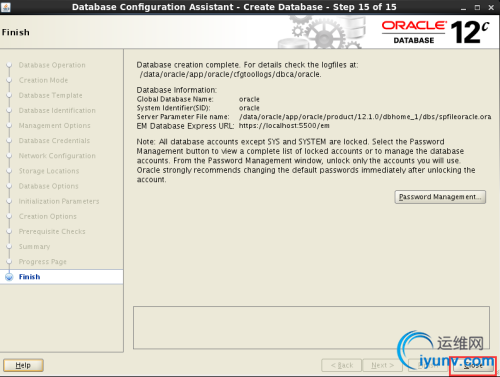500x377 pixels.
Task: Click the spfileoracle.ora parameter file path
Action: pyautogui.click(x=365, y=117)
